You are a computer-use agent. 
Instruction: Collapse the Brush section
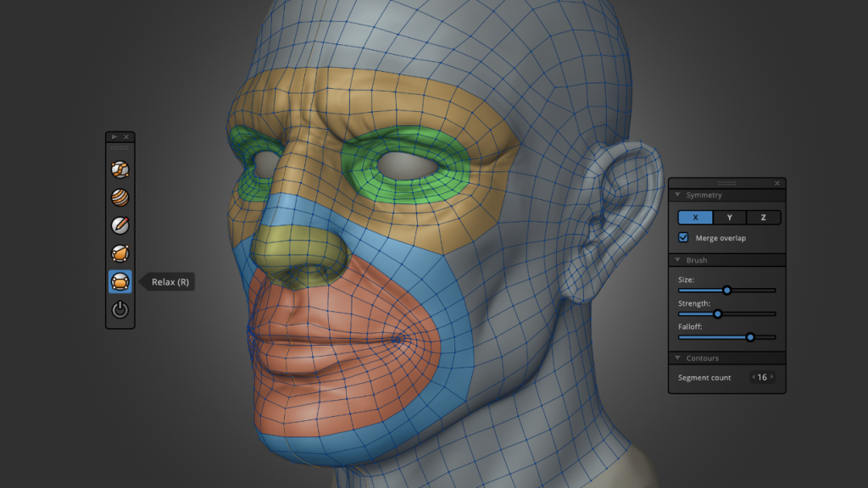click(x=677, y=260)
